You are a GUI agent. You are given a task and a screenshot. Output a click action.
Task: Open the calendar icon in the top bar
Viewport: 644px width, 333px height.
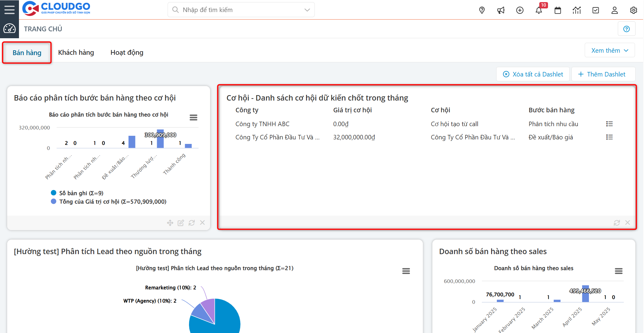[558, 10]
